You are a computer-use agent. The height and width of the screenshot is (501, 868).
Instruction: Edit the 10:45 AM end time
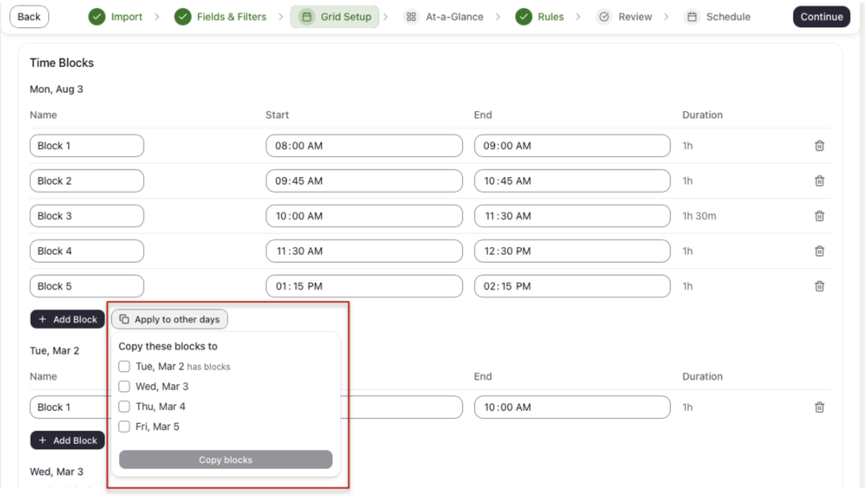572,181
